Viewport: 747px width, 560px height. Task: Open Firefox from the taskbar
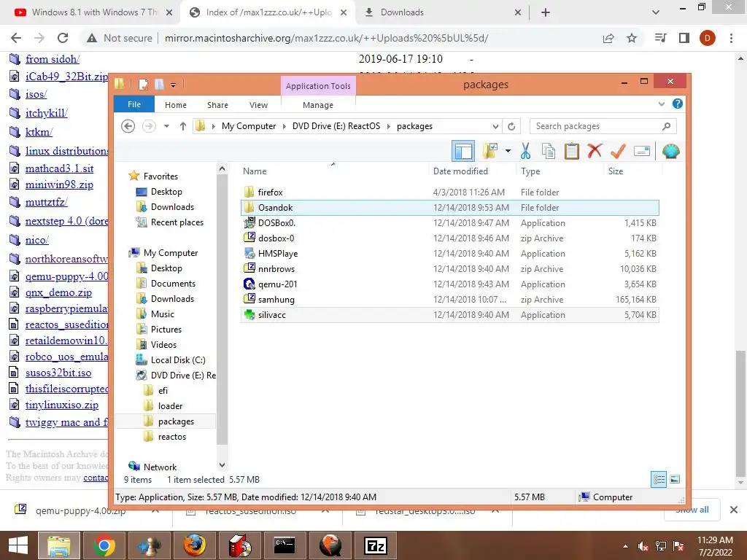coord(194,545)
